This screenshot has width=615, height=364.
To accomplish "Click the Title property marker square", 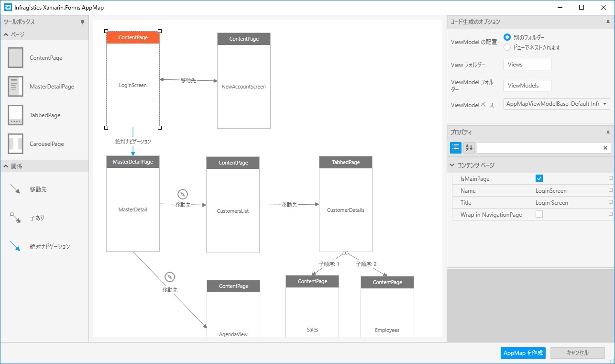I will (610, 202).
